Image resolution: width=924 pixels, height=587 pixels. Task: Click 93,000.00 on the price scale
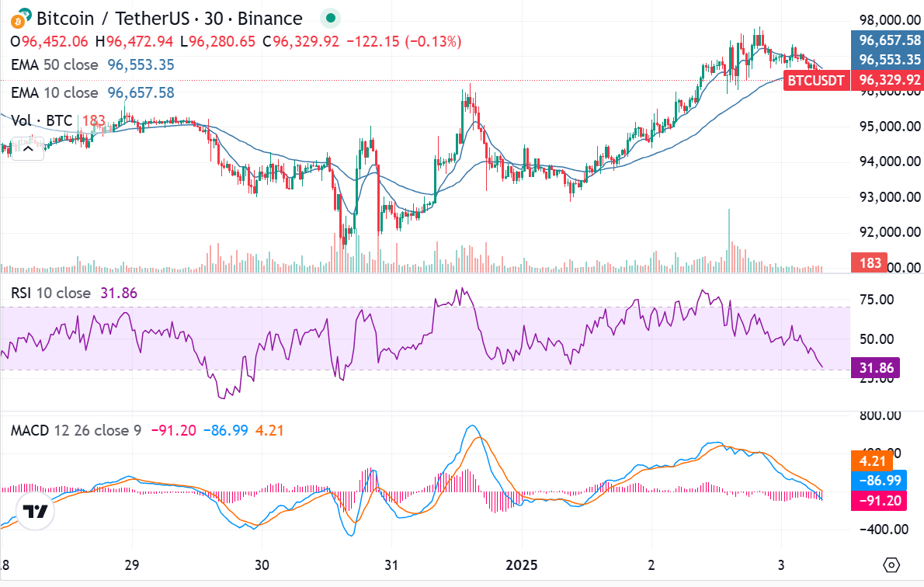890,197
